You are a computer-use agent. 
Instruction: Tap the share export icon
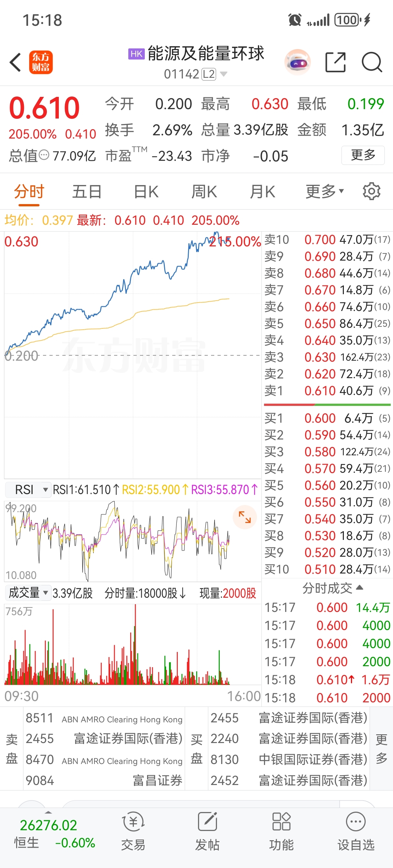coord(336,62)
